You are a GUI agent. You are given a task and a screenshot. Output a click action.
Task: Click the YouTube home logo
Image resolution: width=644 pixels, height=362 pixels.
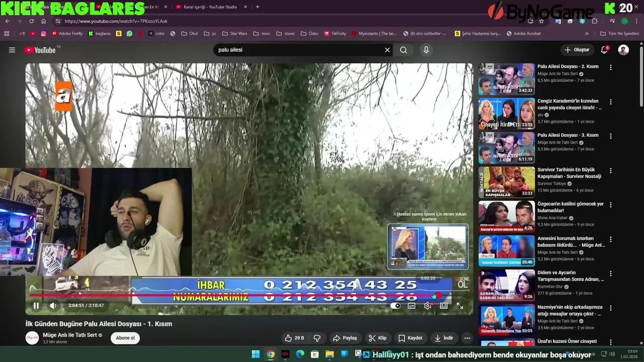coord(35,50)
